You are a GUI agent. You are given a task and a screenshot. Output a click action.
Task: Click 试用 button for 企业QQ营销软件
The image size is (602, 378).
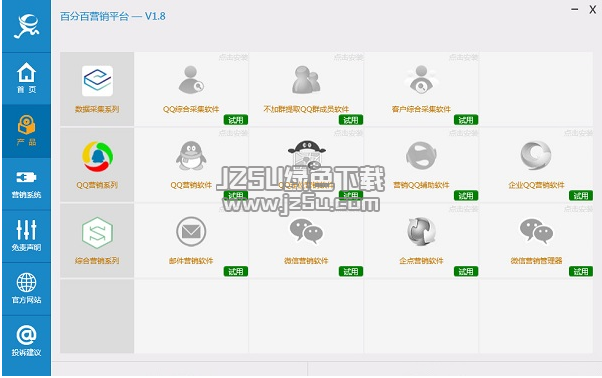point(581,196)
